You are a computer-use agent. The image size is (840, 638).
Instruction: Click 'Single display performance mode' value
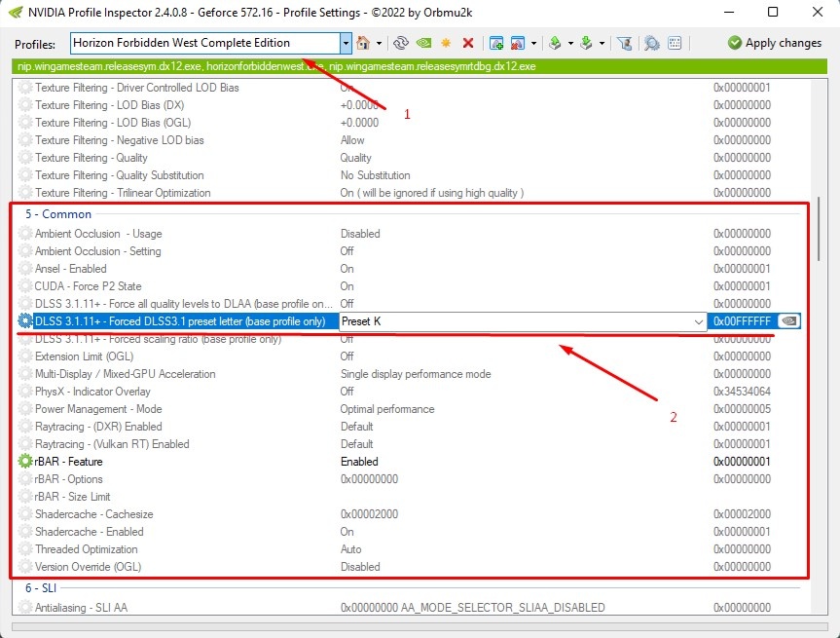416,374
